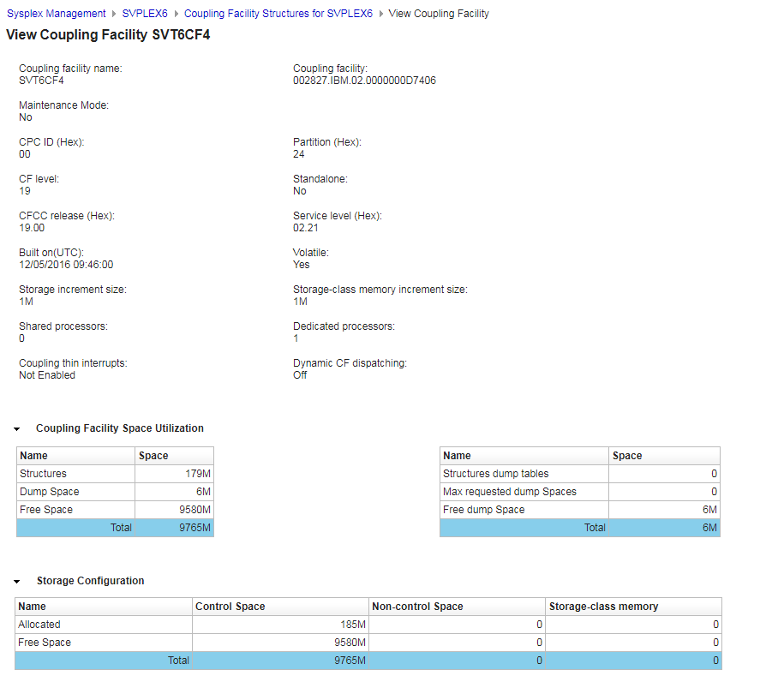Image resolution: width=784 pixels, height=688 pixels.
Task: Click 9765M Total in utilization table
Action: pos(175,528)
